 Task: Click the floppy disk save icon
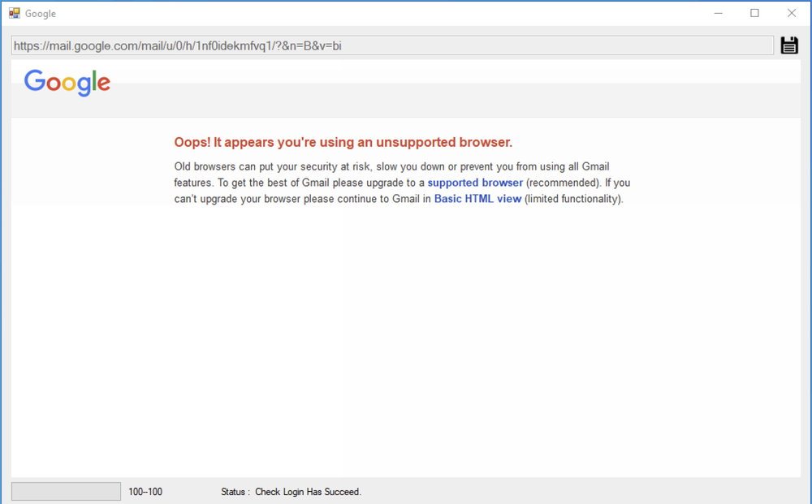(788, 45)
